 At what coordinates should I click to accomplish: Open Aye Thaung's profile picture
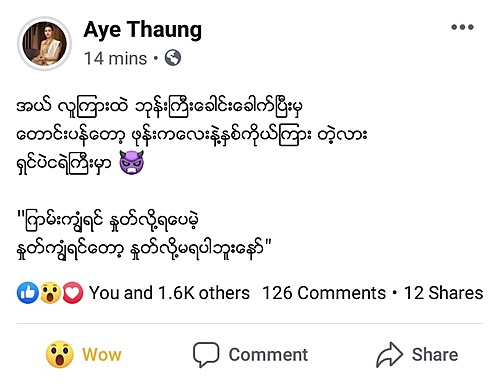(44, 43)
